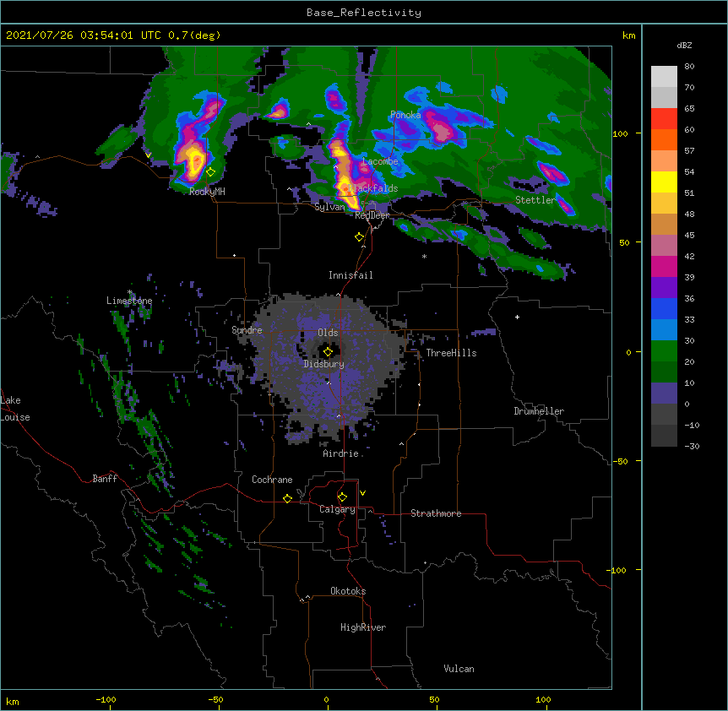Click the Didsbury town label
Screen dimensions: 728x711
click(324, 364)
